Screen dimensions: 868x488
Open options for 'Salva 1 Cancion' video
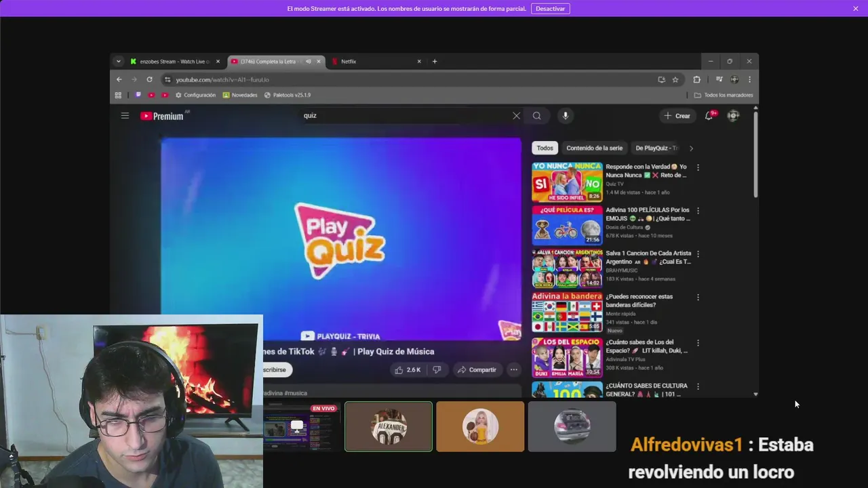tap(698, 254)
